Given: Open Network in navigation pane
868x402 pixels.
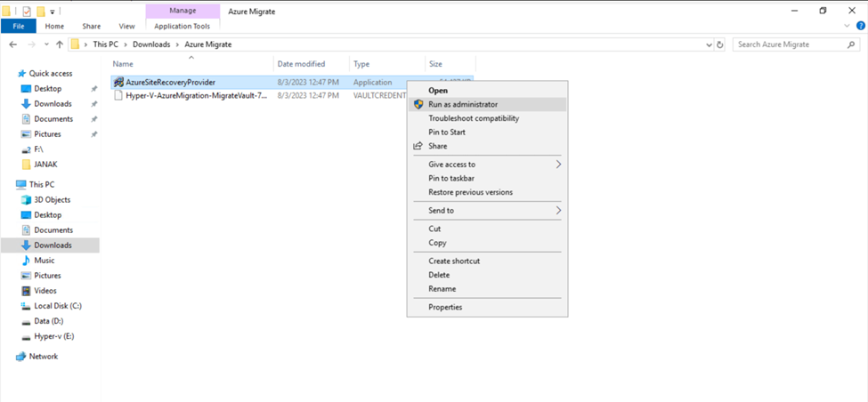Looking at the screenshot, I should point(44,357).
